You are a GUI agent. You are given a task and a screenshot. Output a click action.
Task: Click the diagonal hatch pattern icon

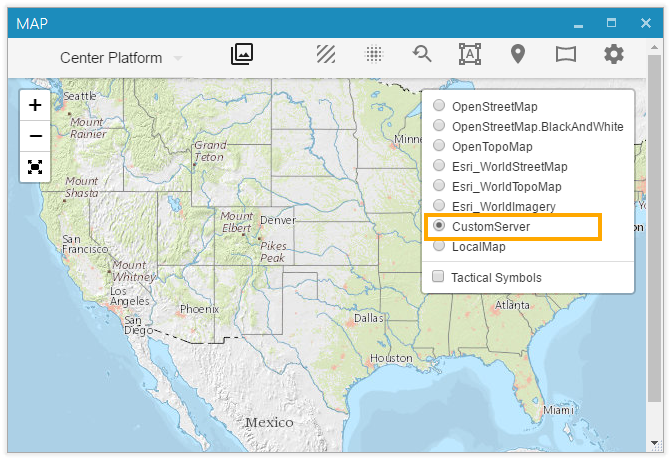pos(326,54)
